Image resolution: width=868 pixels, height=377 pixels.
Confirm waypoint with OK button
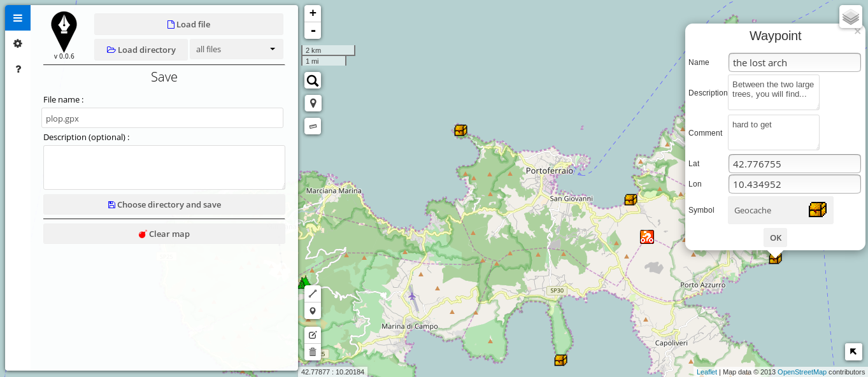[775, 238]
